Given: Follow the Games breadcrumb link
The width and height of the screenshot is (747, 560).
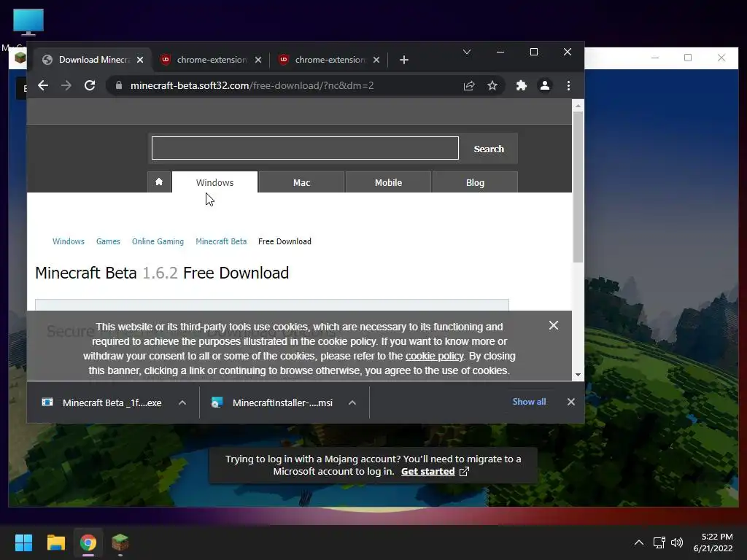Looking at the screenshot, I should click(x=108, y=241).
